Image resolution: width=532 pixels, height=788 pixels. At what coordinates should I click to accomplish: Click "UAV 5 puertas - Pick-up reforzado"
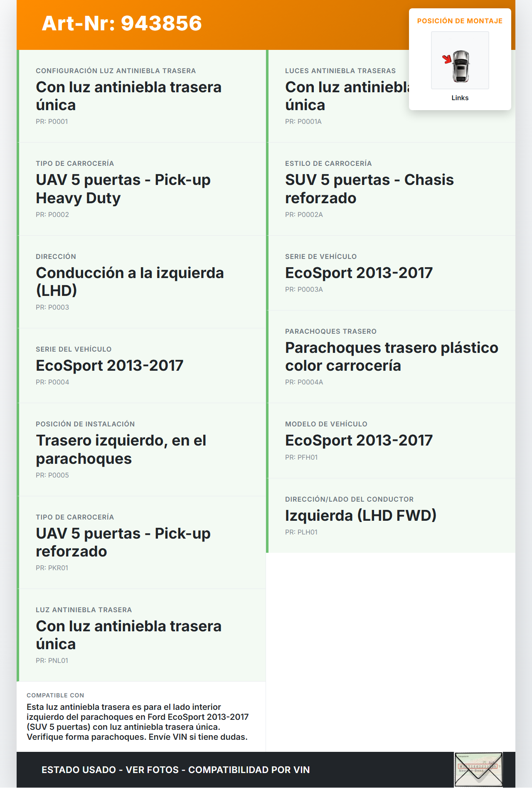[123, 542]
